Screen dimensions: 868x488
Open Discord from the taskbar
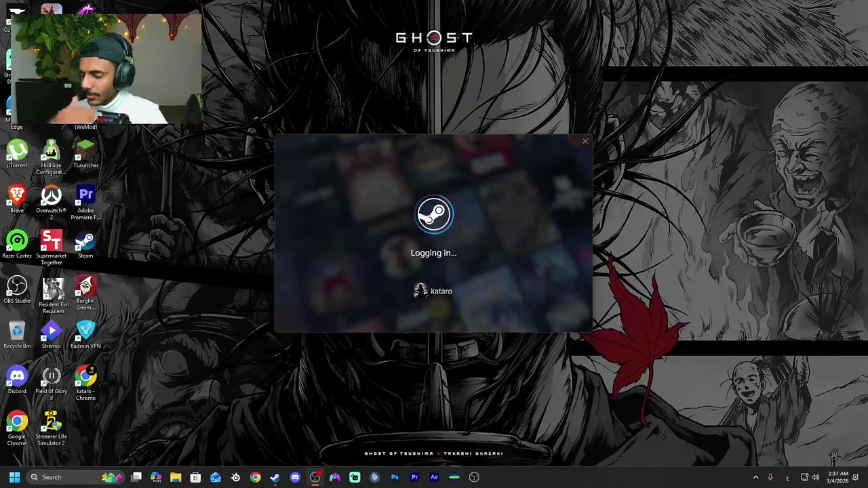click(295, 477)
